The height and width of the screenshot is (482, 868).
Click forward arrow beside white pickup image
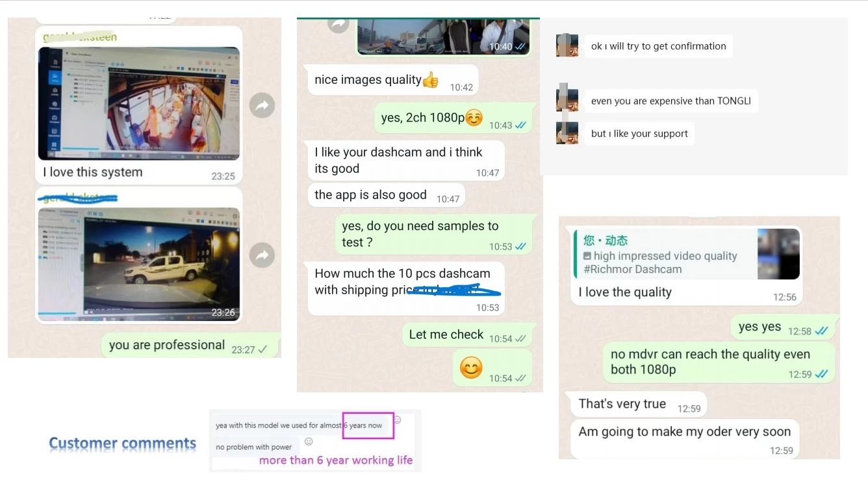pyautogui.click(x=262, y=256)
